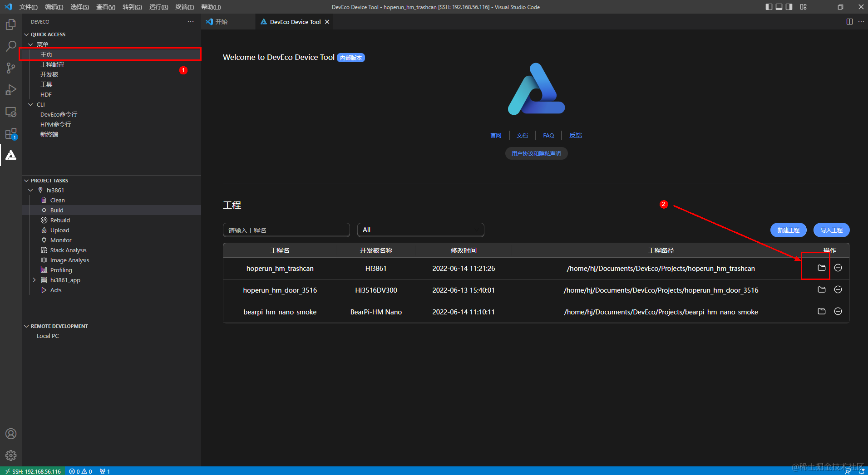Open Run and Debug view
Image resolution: width=868 pixels, height=475 pixels.
pos(11,90)
